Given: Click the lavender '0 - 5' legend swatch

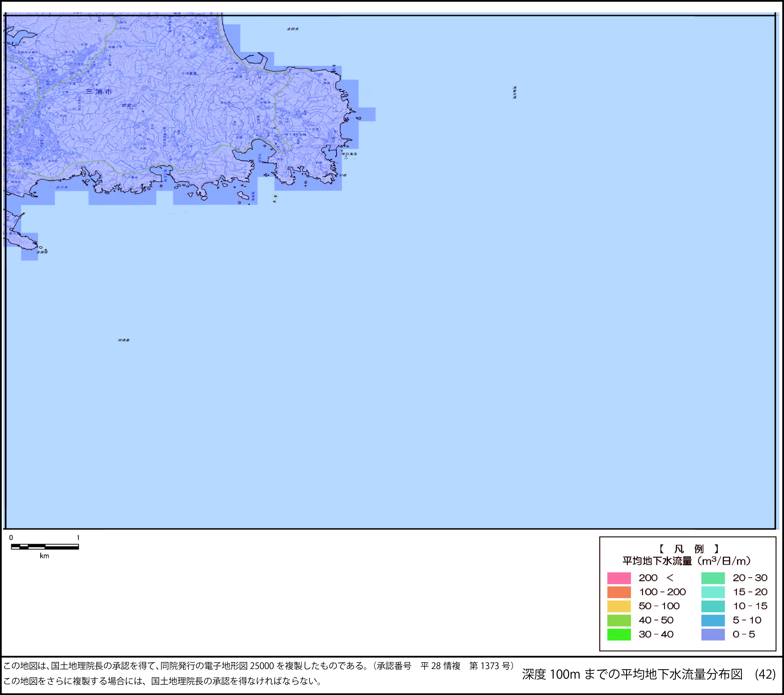Looking at the screenshot, I should tap(713, 635).
